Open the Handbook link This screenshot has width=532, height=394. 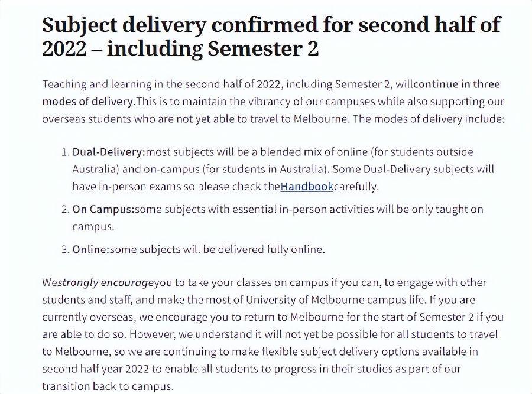pyautogui.click(x=307, y=187)
